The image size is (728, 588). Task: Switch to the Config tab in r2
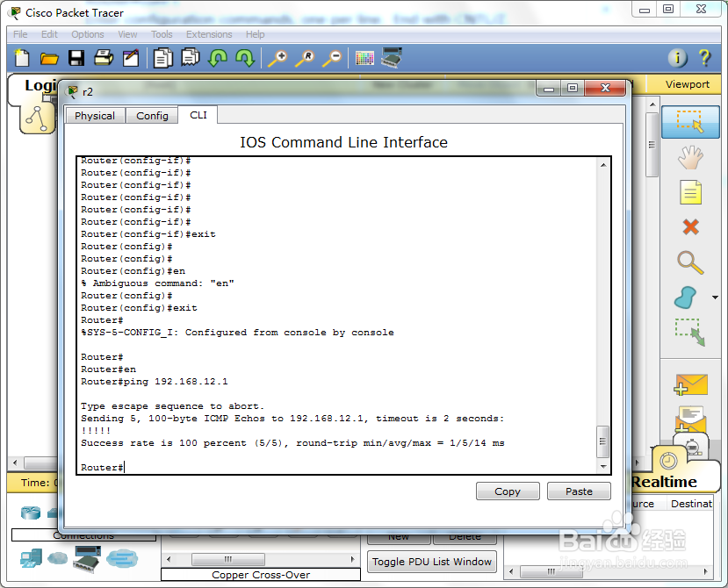(152, 116)
